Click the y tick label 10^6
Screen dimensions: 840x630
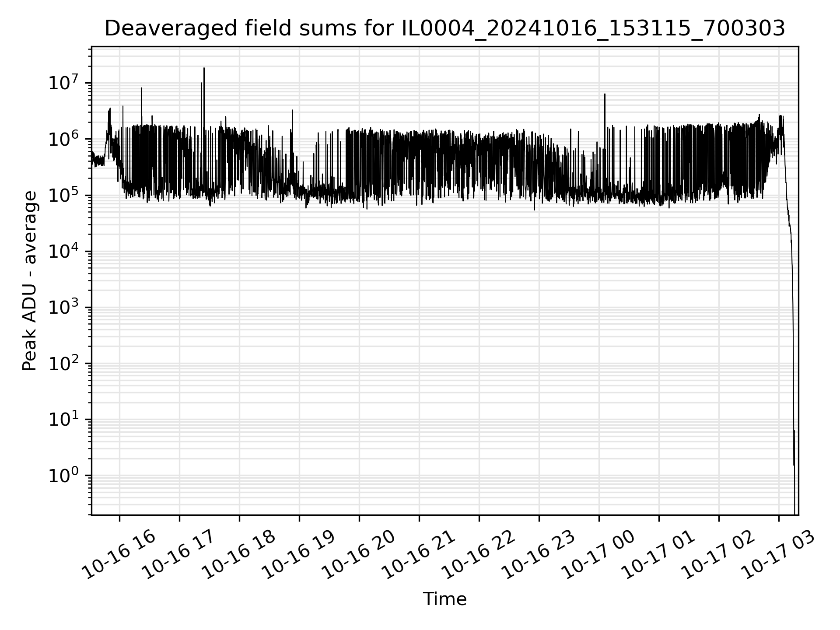pos(63,138)
